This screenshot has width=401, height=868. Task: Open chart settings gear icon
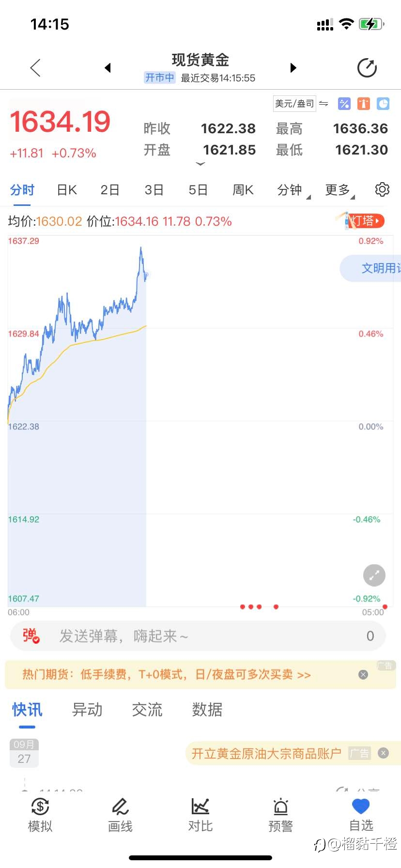click(382, 189)
